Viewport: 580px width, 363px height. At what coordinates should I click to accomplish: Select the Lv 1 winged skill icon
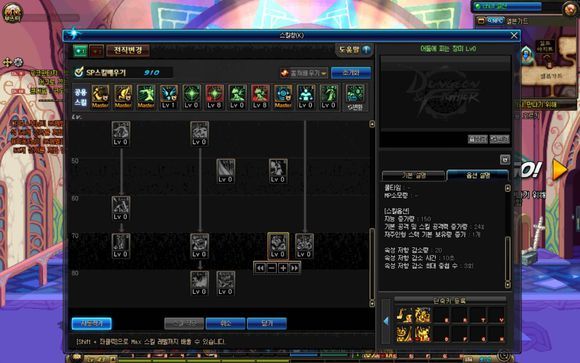click(x=169, y=96)
